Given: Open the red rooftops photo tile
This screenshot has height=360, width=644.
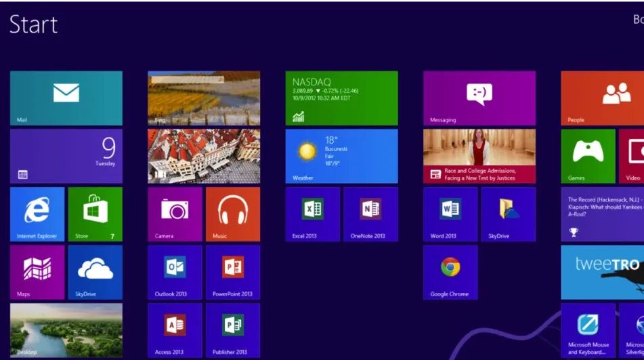Looking at the screenshot, I should coord(204,156).
